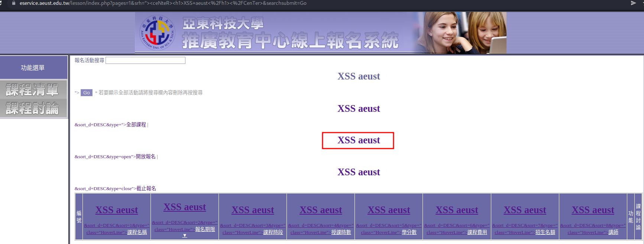Sort table by 報名期限 link
The height and width of the screenshot is (244, 644).
(205, 229)
